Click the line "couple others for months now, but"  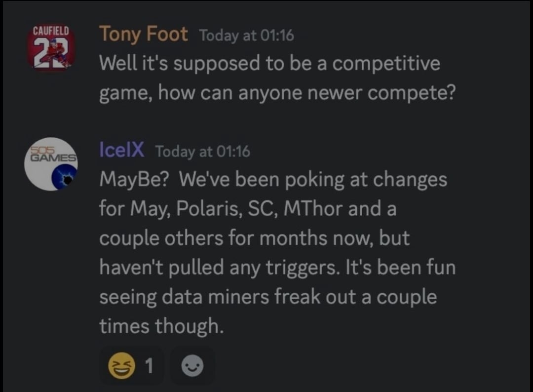pos(254,238)
